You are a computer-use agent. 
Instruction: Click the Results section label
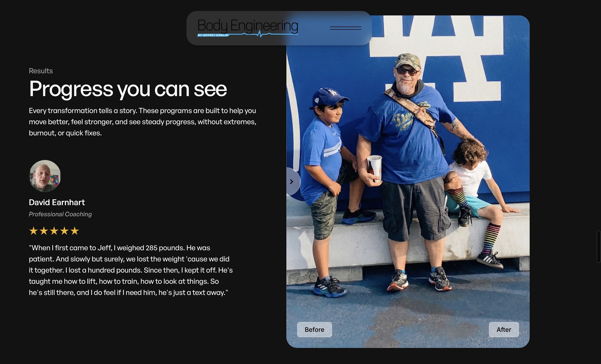click(41, 71)
